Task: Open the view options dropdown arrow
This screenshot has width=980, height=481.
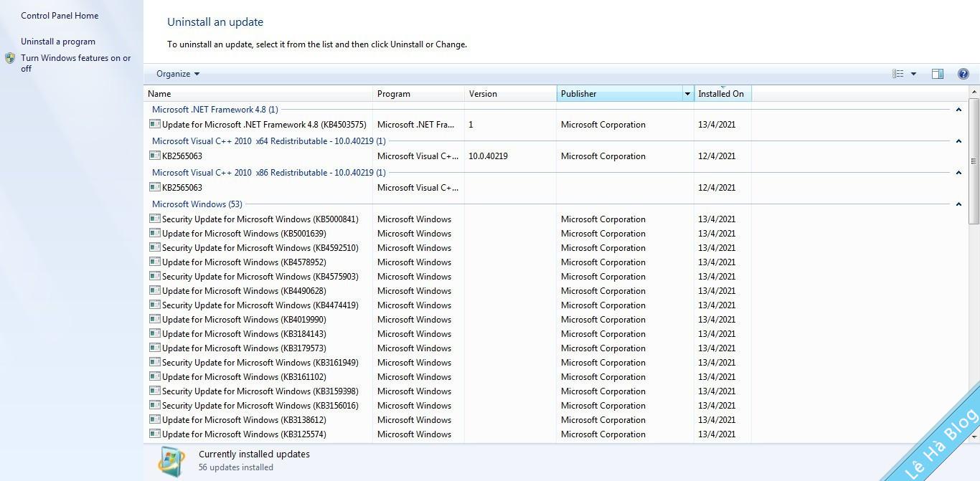Action: tap(913, 74)
